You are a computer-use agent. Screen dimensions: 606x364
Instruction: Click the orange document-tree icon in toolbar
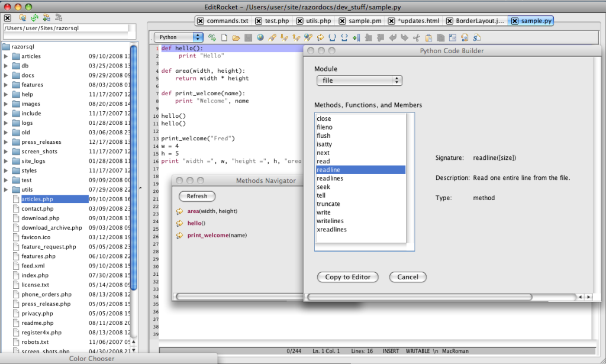[x=465, y=37]
